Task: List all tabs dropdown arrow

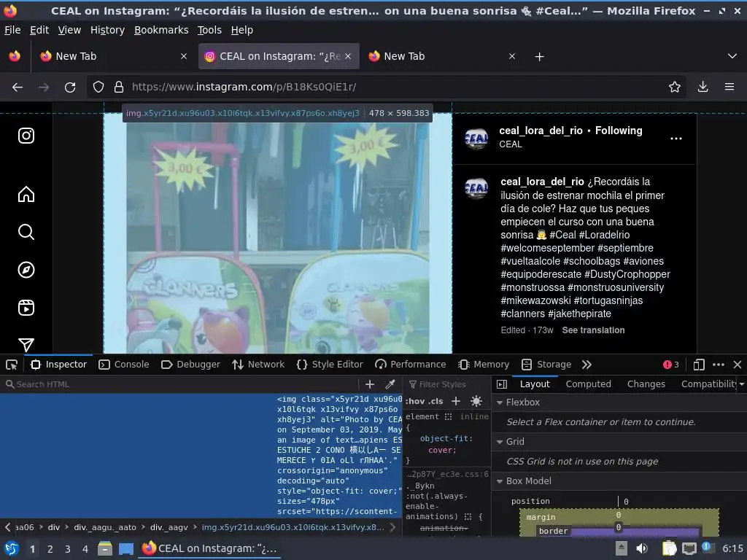Action: click(732, 56)
